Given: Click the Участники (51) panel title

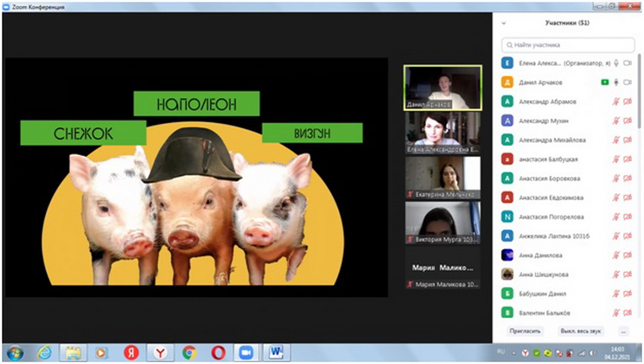Looking at the screenshot, I should point(567,23).
